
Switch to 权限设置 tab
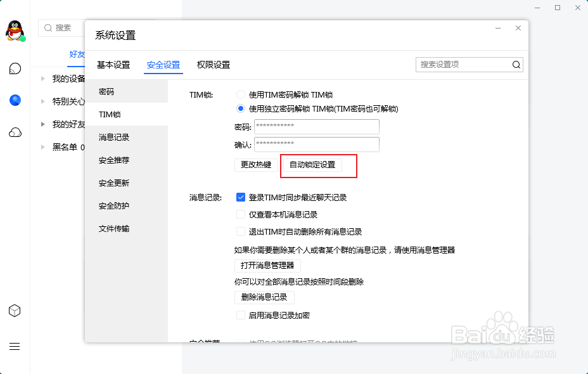[214, 65]
